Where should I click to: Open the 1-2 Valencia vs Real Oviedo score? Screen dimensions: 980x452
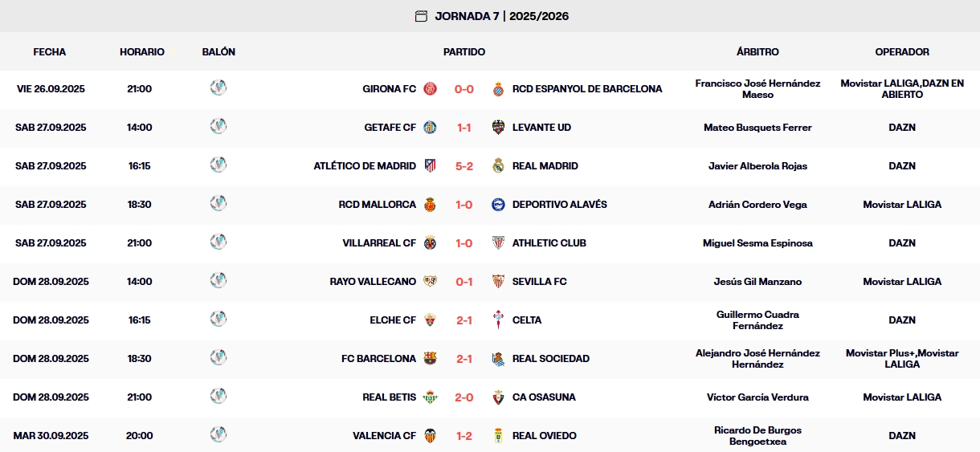coord(464,436)
